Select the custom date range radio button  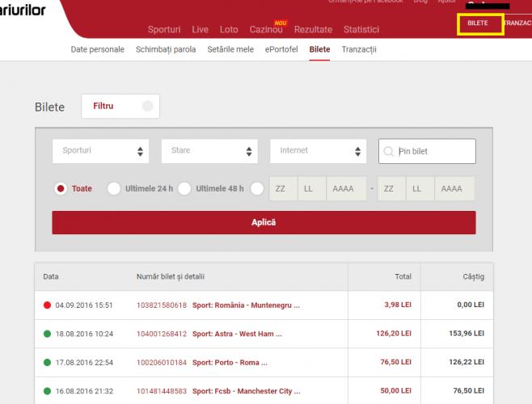(257, 188)
